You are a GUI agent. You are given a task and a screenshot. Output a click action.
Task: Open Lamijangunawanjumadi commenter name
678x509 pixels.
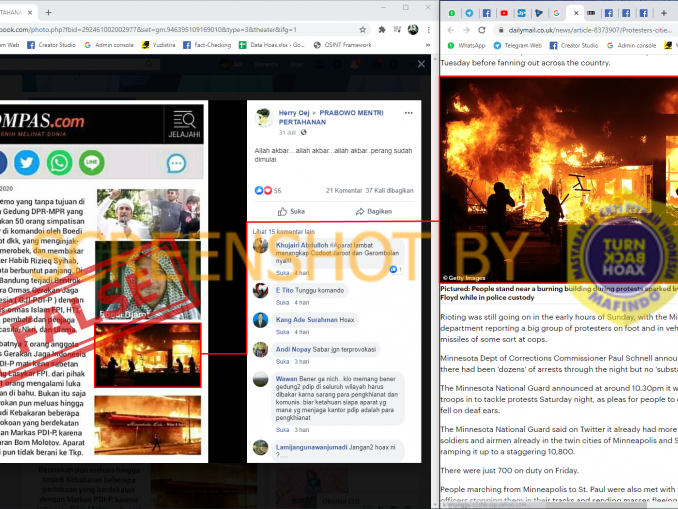[311, 447]
